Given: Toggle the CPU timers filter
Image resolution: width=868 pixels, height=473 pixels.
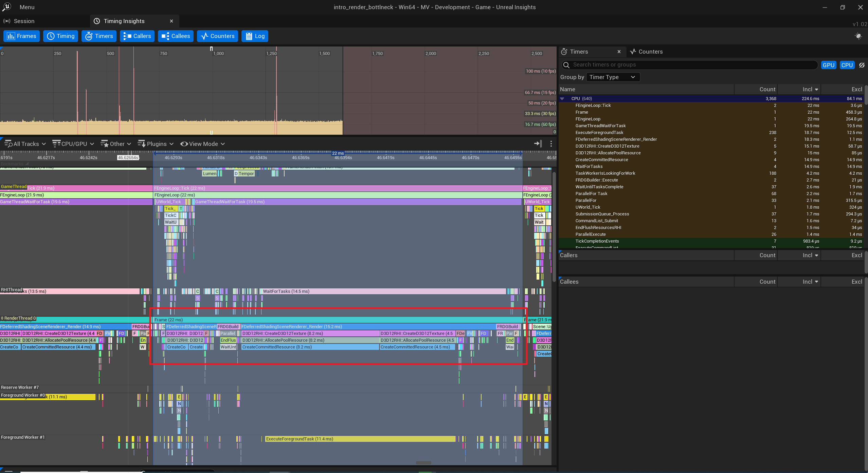Looking at the screenshot, I should [847, 65].
